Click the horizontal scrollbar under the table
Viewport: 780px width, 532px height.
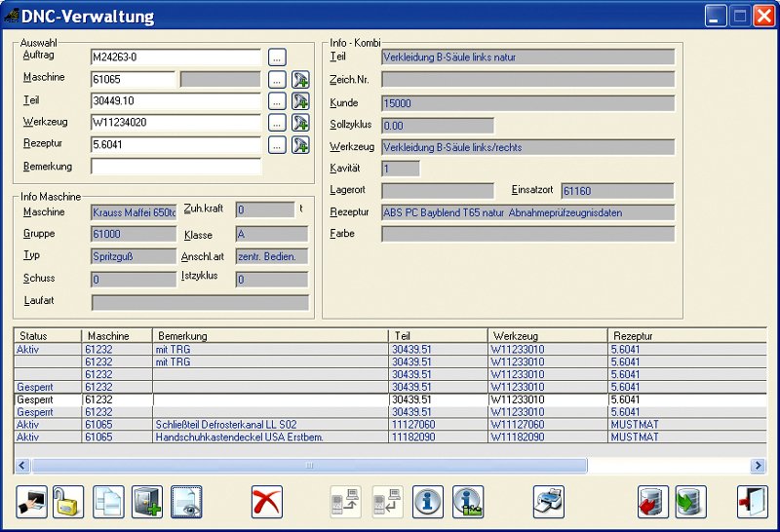[x=310, y=466]
